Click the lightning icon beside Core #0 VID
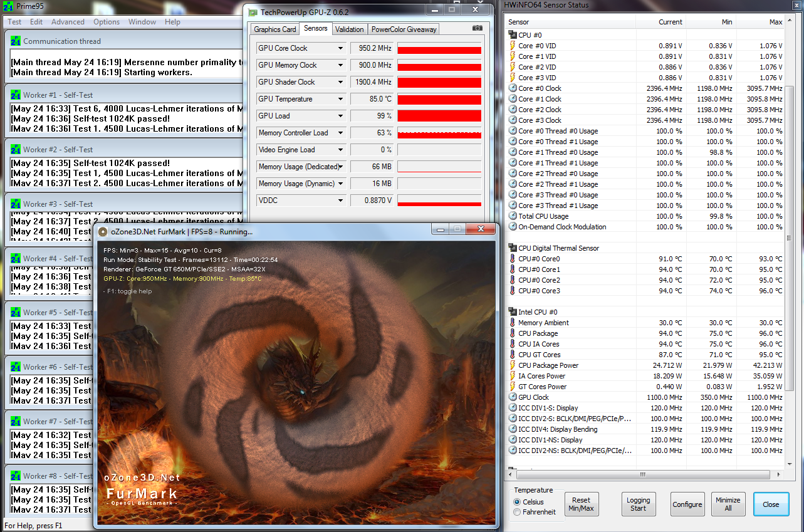The width and height of the screenshot is (804, 532). click(x=513, y=46)
